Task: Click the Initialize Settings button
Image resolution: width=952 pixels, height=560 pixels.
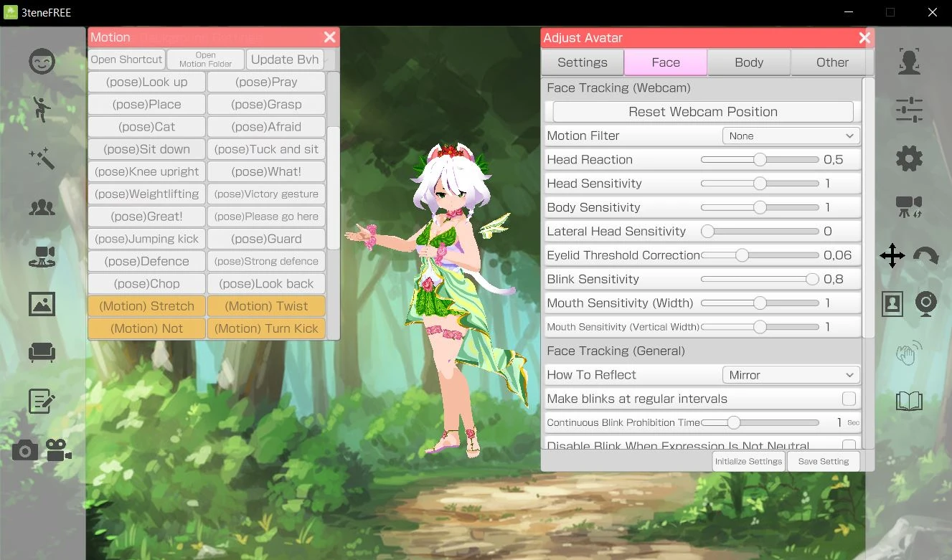Action: [749, 462]
